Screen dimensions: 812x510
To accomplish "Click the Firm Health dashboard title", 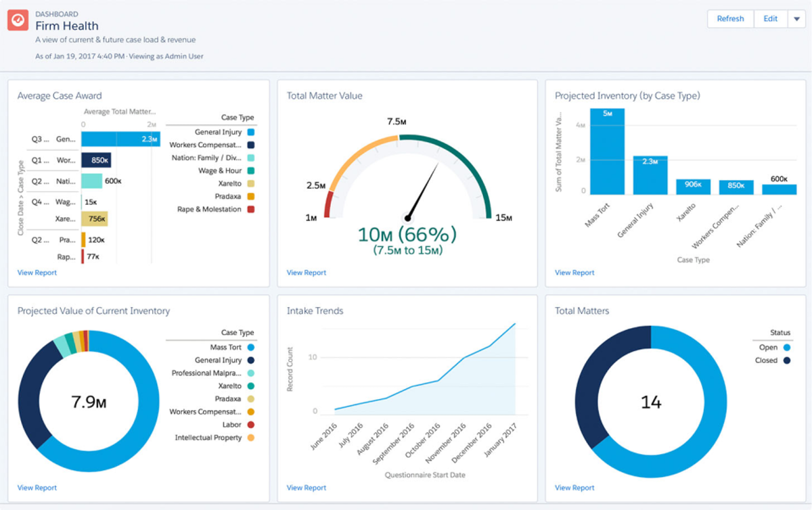I will (x=67, y=26).
